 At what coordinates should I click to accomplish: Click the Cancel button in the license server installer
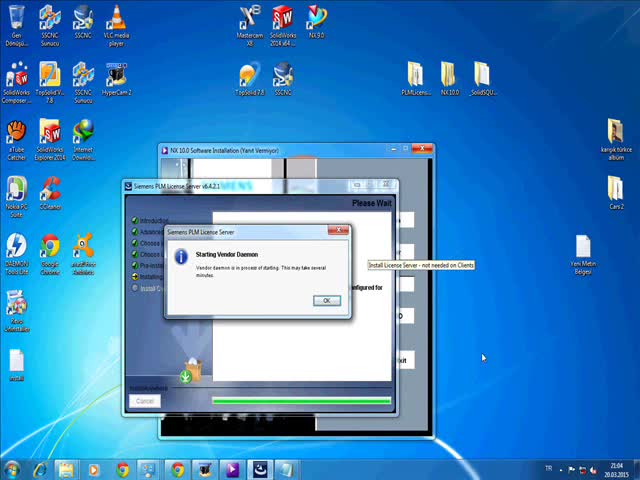click(145, 401)
